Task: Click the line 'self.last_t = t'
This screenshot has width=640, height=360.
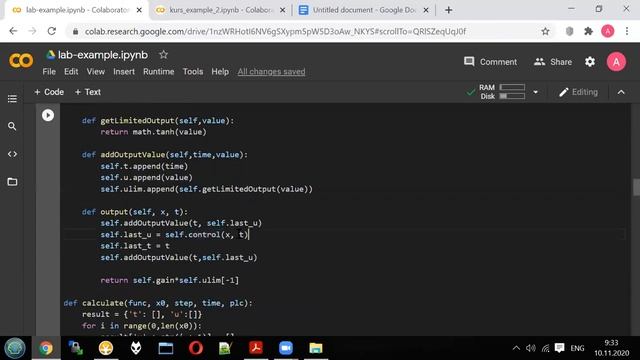Action: (x=135, y=246)
